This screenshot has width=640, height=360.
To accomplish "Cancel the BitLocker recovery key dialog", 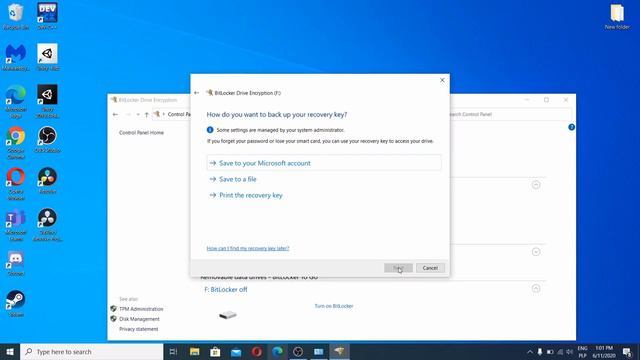I will [430, 268].
